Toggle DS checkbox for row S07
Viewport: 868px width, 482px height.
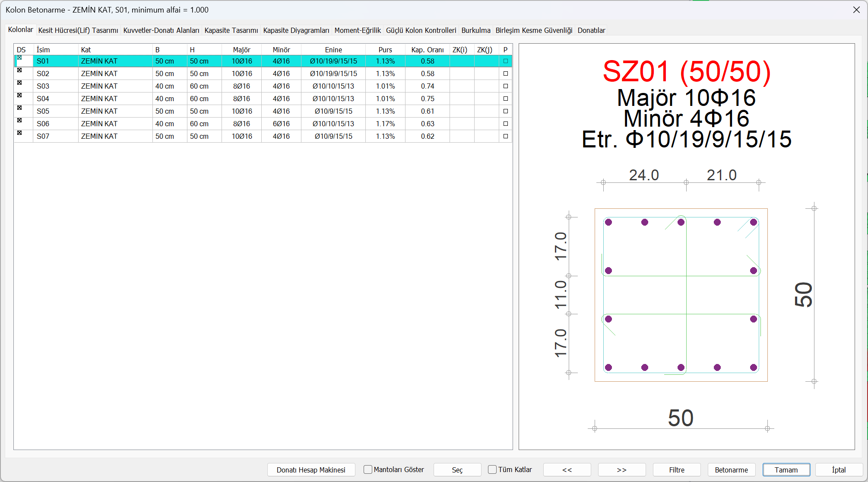19,133
